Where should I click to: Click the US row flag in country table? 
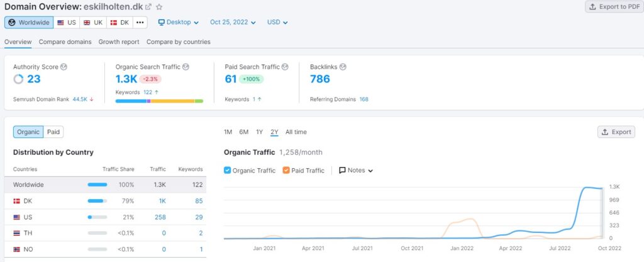click(17, 217)
